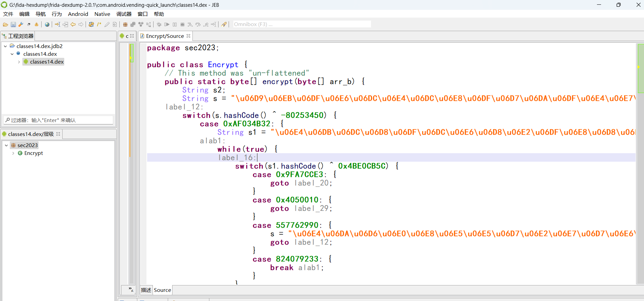This screenshot has height=301, width=644.
Task: Save the project using the floppy disk icon
Action: [13, 24]
